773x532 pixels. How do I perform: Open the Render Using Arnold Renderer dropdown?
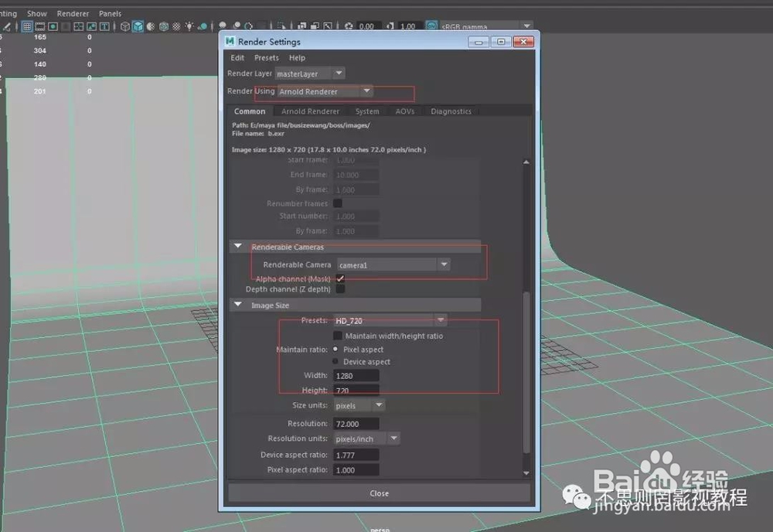pos(325,91)
